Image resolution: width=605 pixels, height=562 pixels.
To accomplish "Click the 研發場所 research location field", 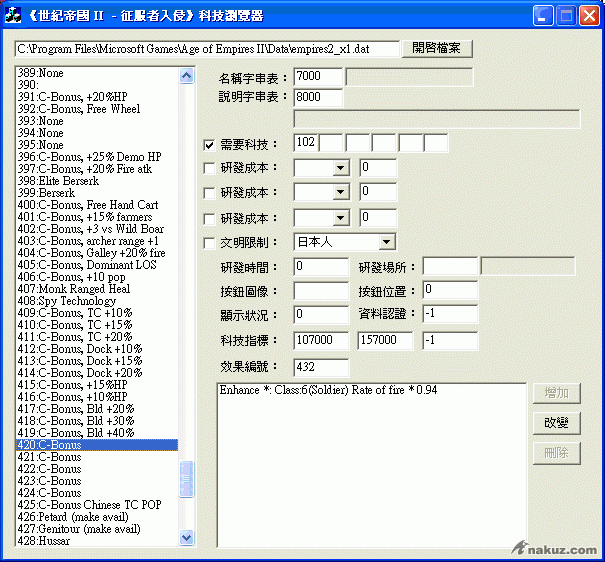I will pos(450,266).
